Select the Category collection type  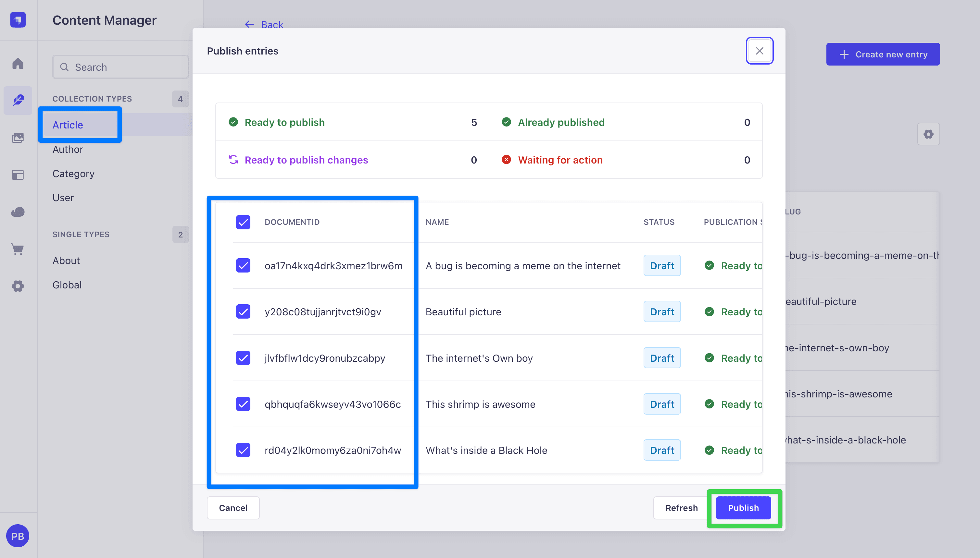pyautogui.click(x=73, y=174)
